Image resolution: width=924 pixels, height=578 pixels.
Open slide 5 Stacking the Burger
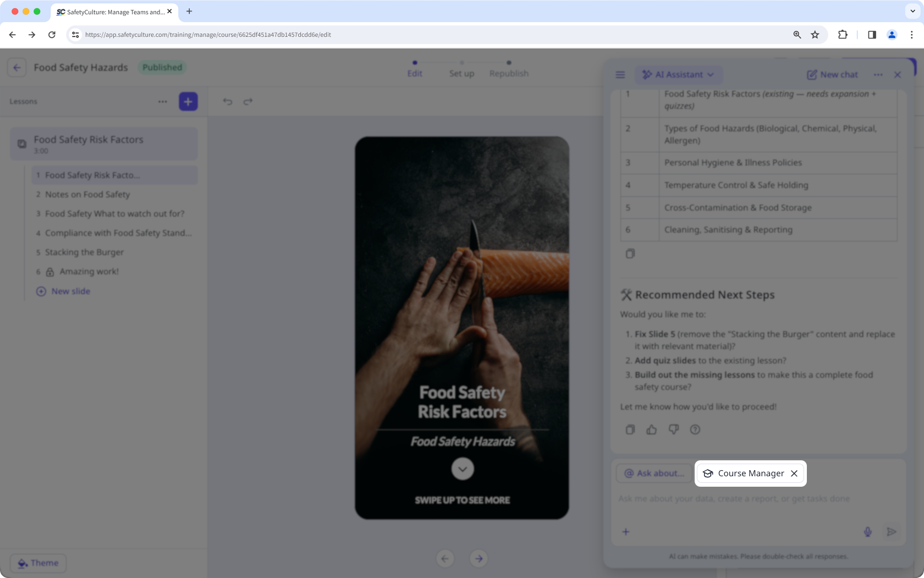(x=115, y=252)
